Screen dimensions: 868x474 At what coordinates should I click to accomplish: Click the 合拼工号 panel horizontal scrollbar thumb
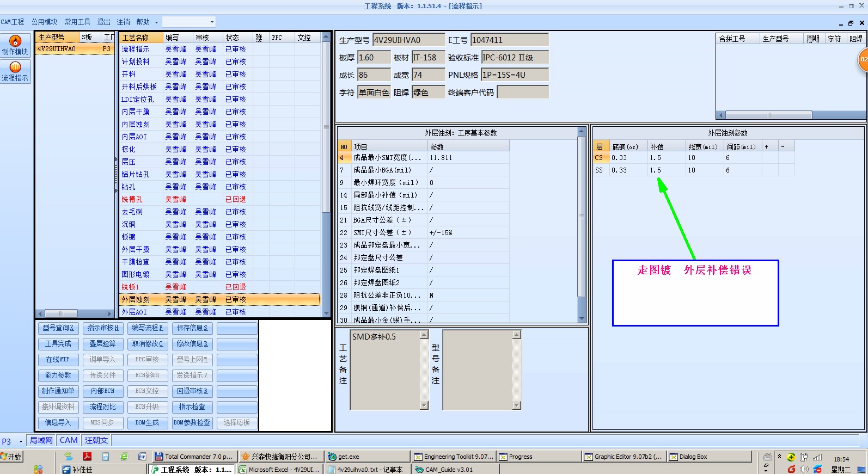(x=768, y=115)
